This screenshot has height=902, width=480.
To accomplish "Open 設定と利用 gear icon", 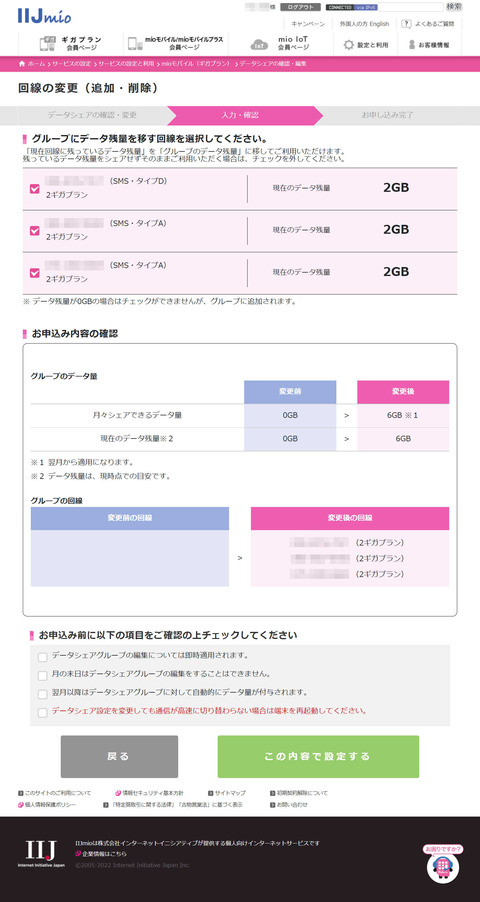I will pyautogui.click(x=348, y=44).
